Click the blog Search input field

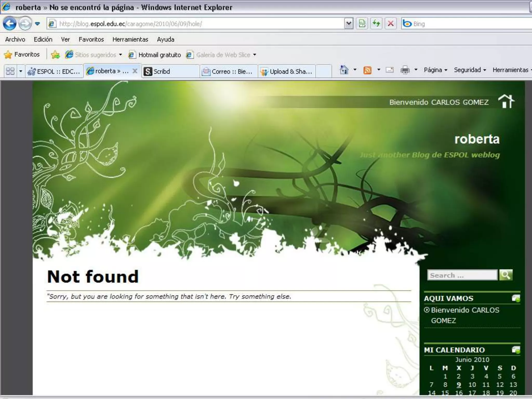[462, 275]
